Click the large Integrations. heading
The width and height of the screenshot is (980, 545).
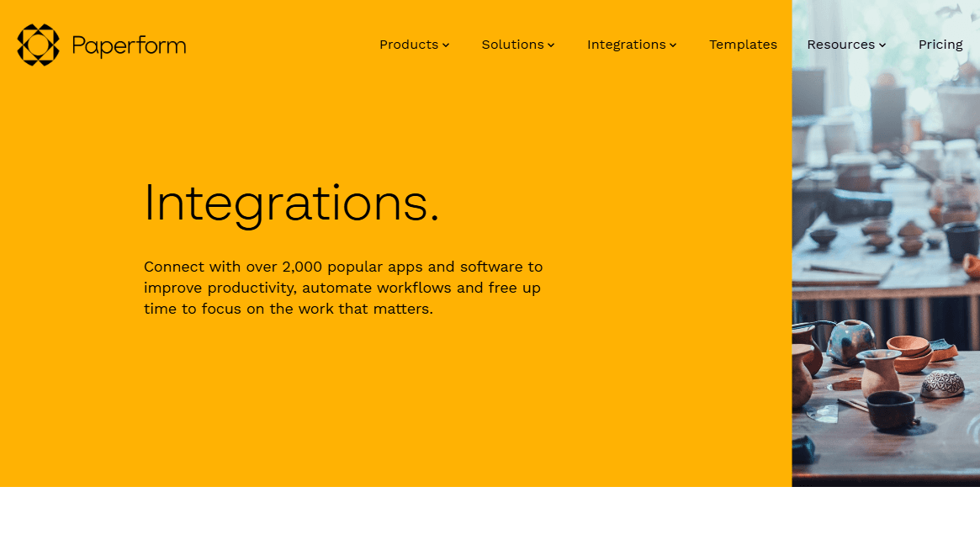291,203
